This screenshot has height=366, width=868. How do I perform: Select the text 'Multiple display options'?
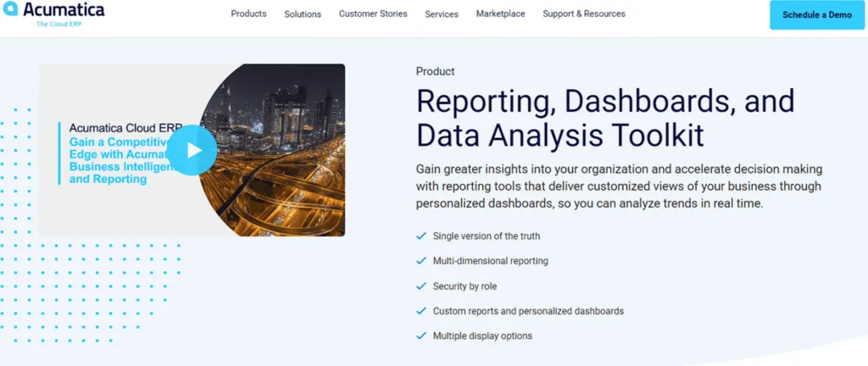click(482, 335)
